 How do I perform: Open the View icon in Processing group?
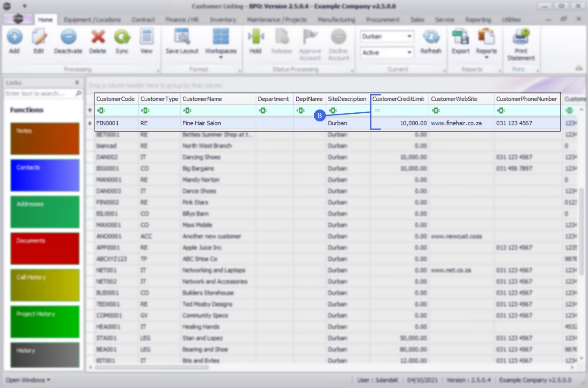point(147,37)
